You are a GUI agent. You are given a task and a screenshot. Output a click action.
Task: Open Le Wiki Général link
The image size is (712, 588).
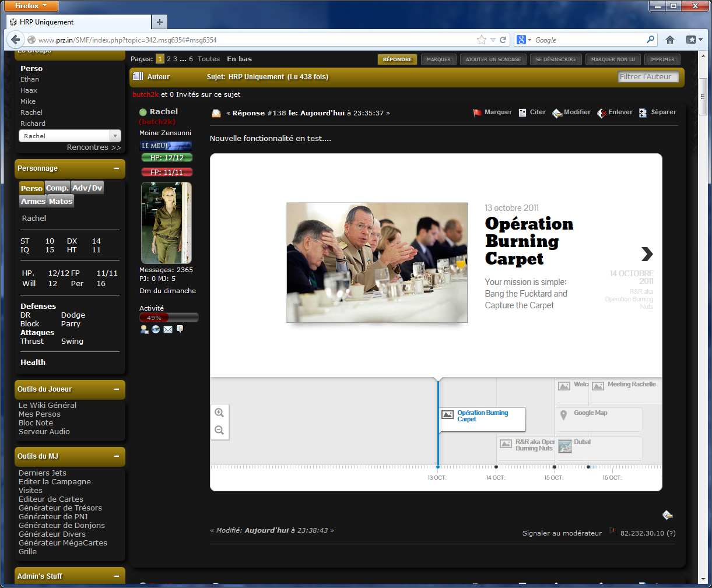(47, 405)
